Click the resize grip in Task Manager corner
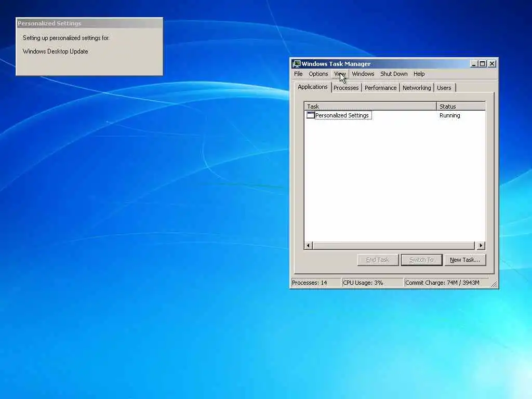Image resolution: width=532 pixels, height=399 pixels. coord(494,284)
